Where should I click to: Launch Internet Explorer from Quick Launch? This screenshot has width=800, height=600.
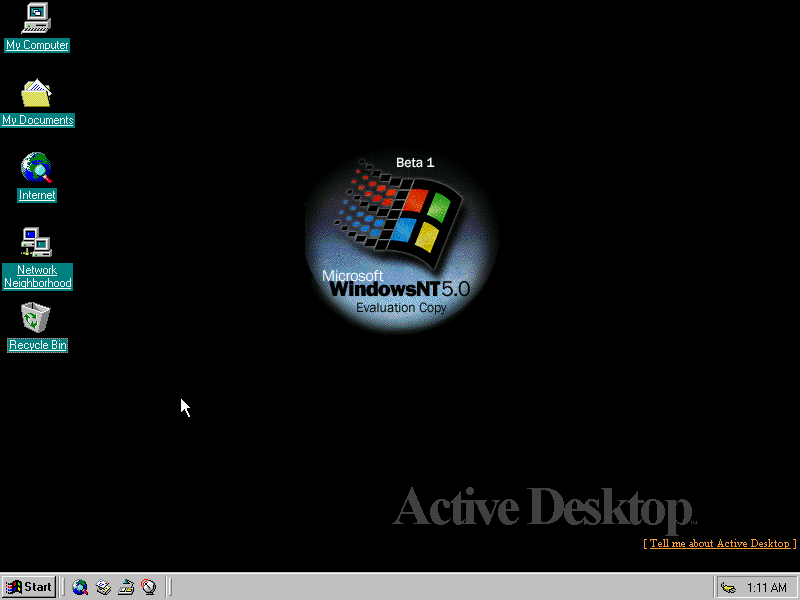coord(80,587)
